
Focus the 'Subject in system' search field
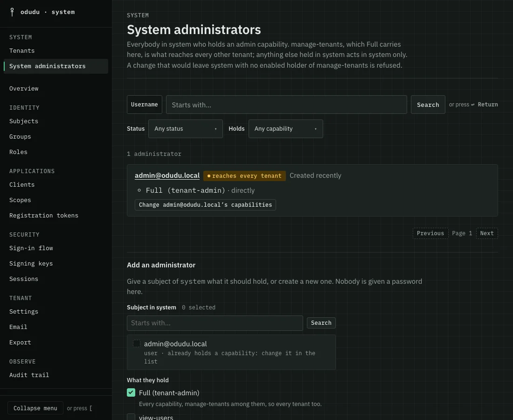tap(215, 323)
